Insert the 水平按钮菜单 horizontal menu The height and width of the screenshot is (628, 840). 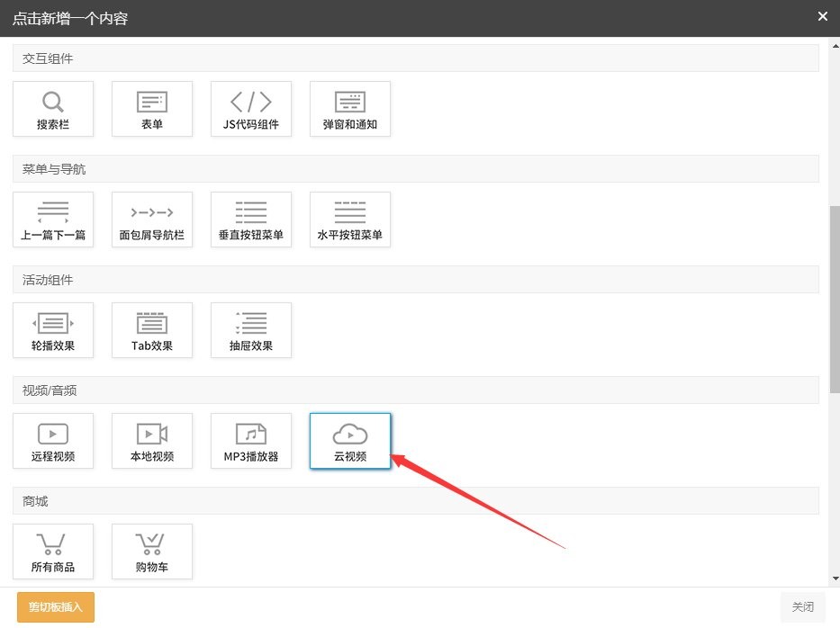[350, 220]
